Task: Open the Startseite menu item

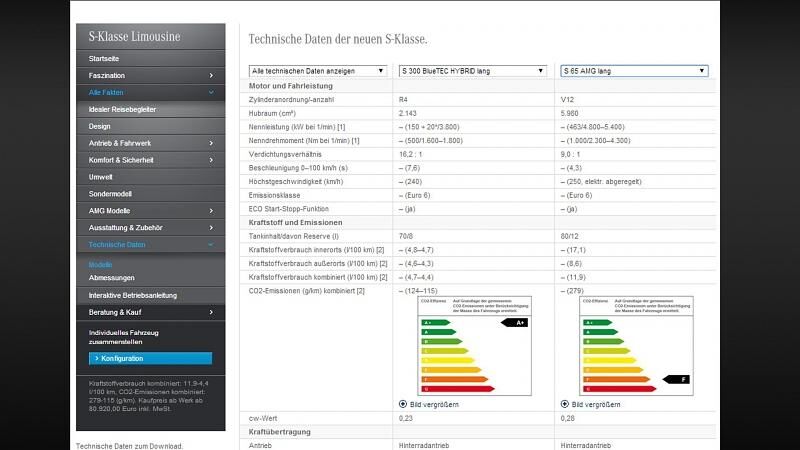Action: pyautogui.click(x=104, y=59)
